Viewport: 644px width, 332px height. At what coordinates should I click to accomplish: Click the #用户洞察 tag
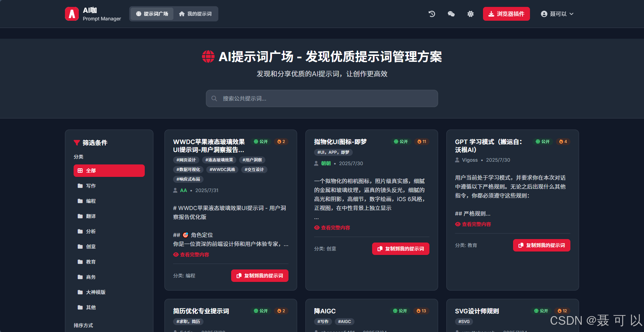click(x=252, y=160)
